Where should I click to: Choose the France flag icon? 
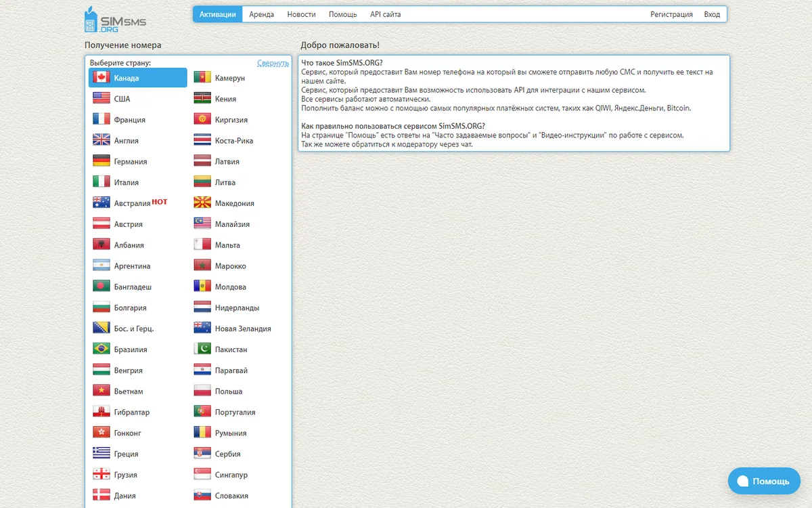click(x=101, y=120)
